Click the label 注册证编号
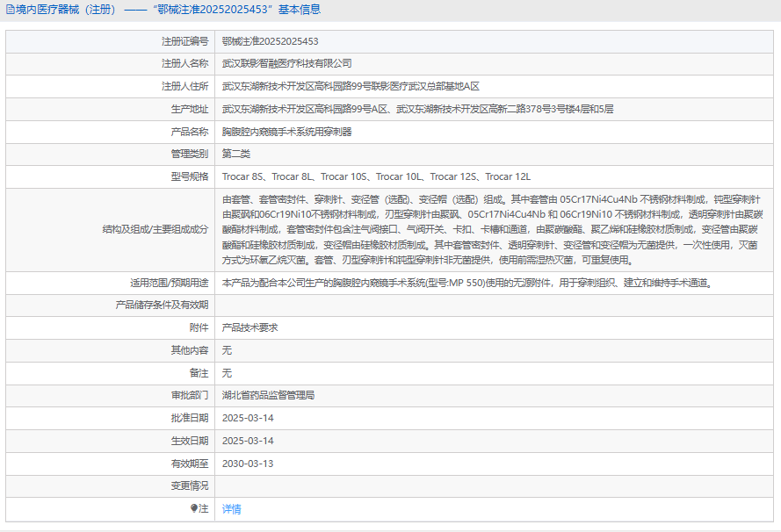 184,41
